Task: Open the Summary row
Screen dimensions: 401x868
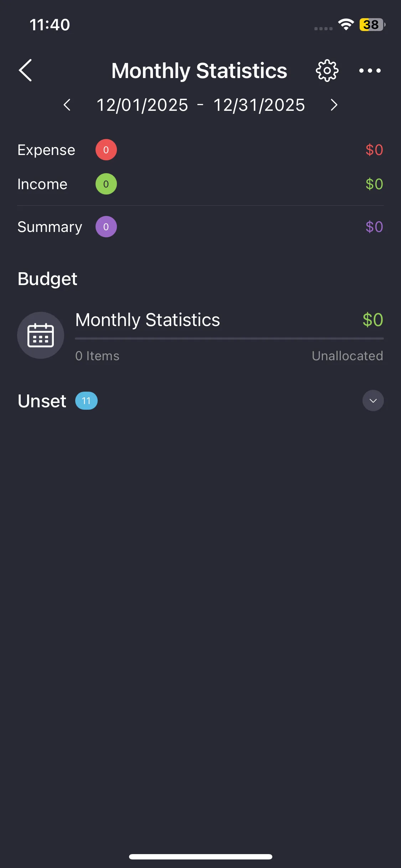Action: point(50,227)
